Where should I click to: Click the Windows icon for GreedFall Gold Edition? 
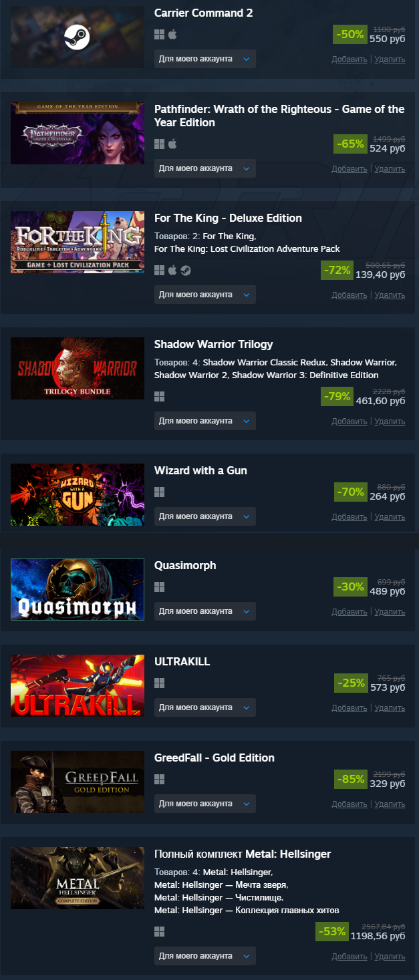pyautogui.click(x=159, y=779)
